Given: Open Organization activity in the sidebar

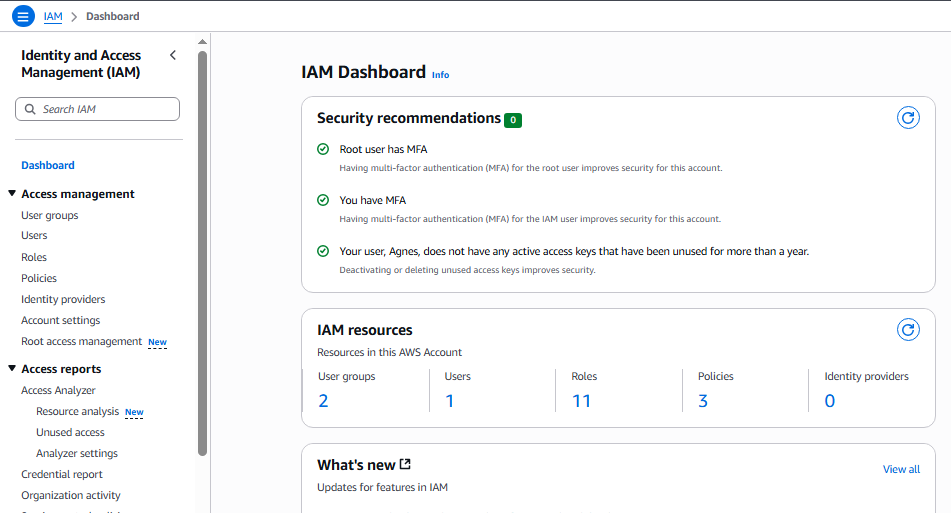Looking at the screenshot, I should [71, 495].
